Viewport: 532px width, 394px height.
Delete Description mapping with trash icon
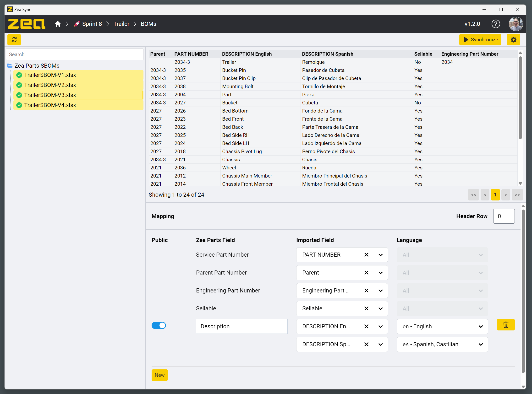tap(505, 325)
